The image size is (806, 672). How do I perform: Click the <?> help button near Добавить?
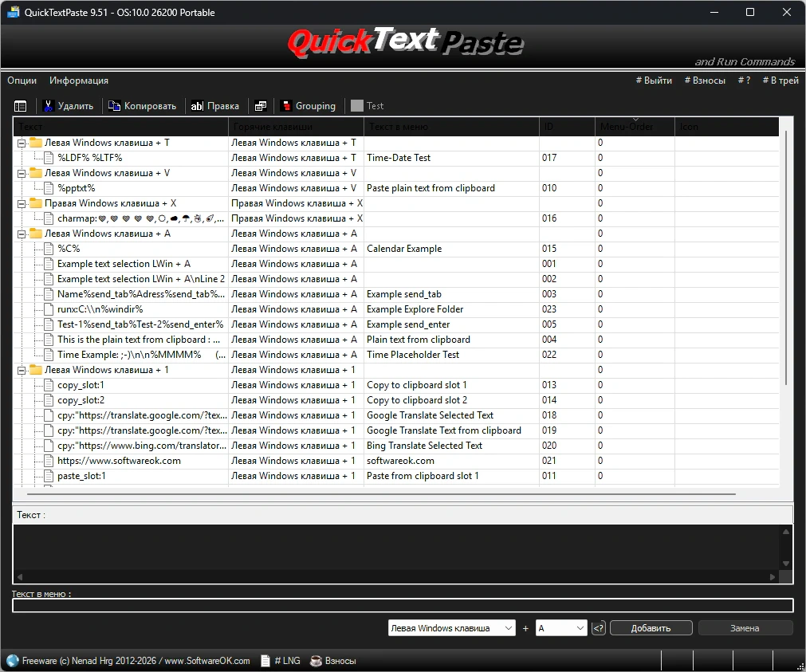(x=599, y=628)
